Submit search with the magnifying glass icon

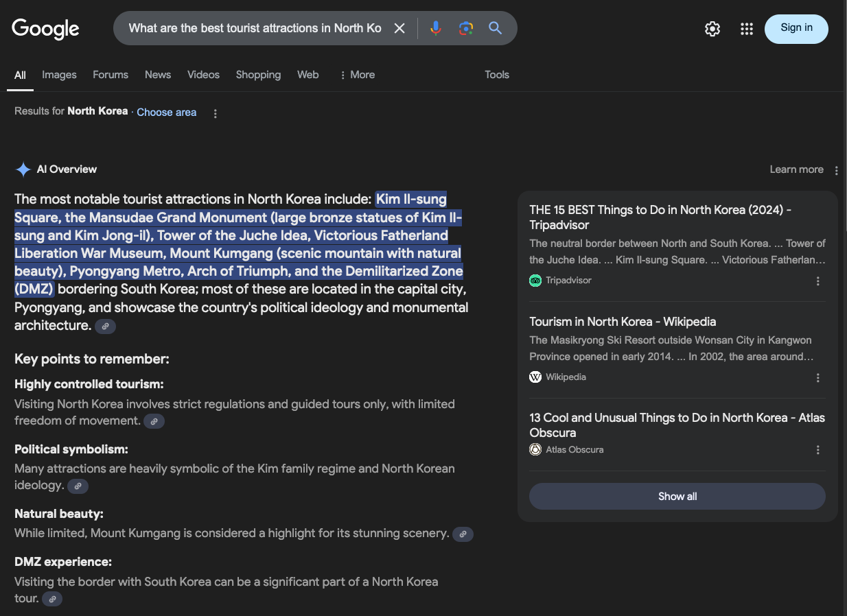(496, 28)
